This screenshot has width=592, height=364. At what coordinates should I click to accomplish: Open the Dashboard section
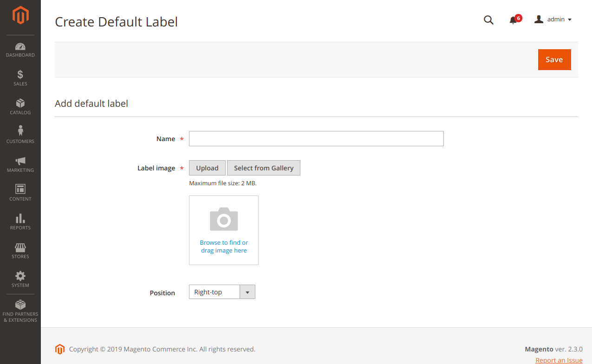click(x=20, y=50)
